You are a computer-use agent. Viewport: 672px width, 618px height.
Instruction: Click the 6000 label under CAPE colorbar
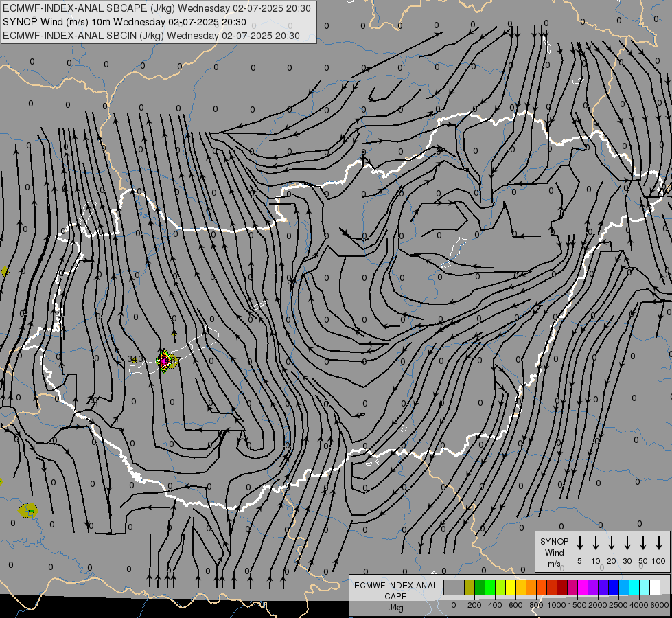(x=660, y=605)
